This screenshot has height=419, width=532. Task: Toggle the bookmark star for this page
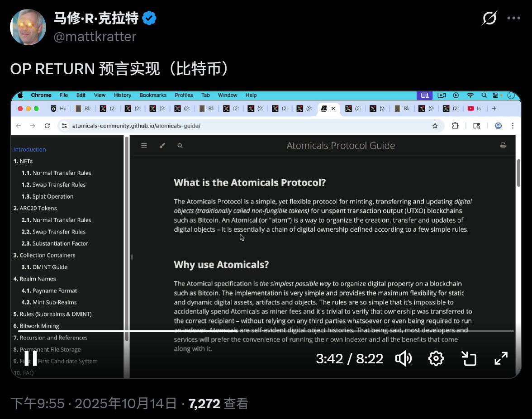coord(435,126)
